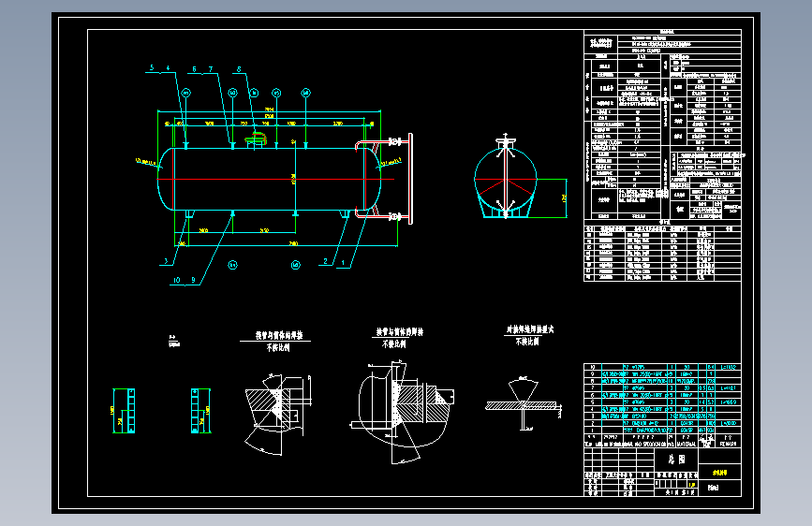Select the green manhole symbol on the tank top

click(x=256, y=139)
